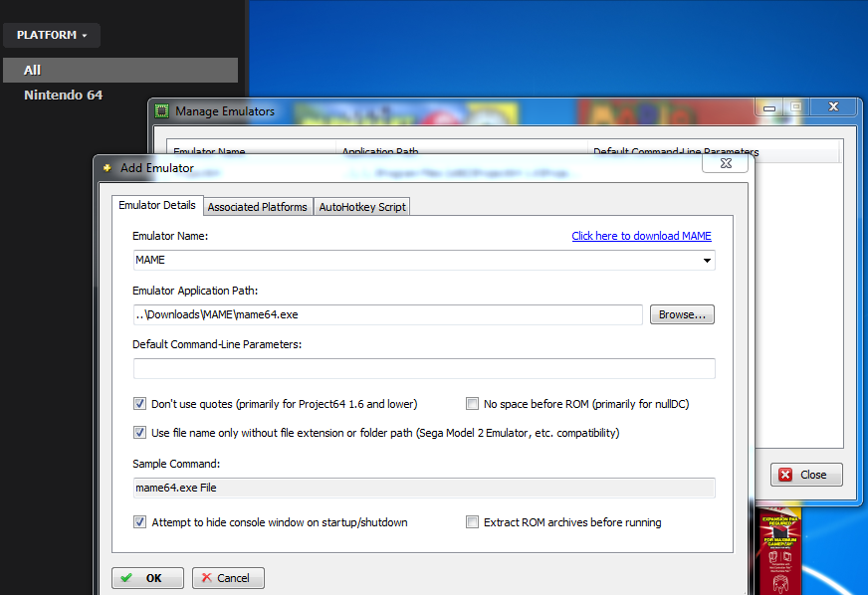Close the Manage Emulators window
868x595 pixels.
[x=834, y=106]
